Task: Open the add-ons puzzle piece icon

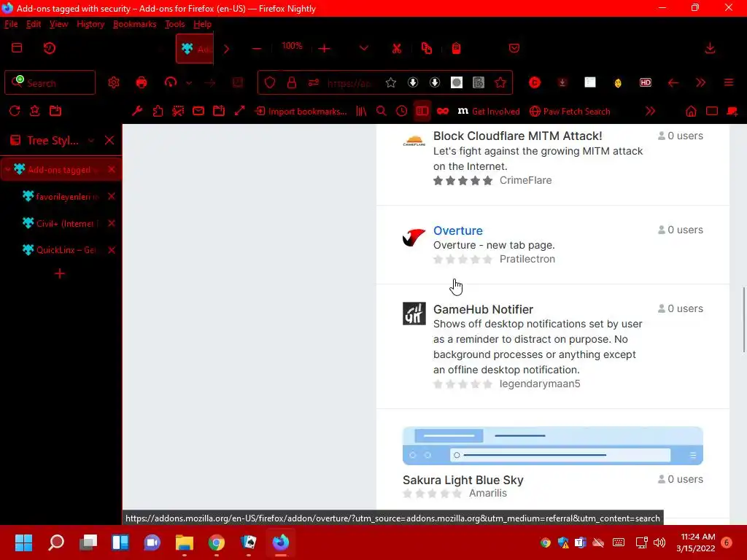Action: point(158,111)
